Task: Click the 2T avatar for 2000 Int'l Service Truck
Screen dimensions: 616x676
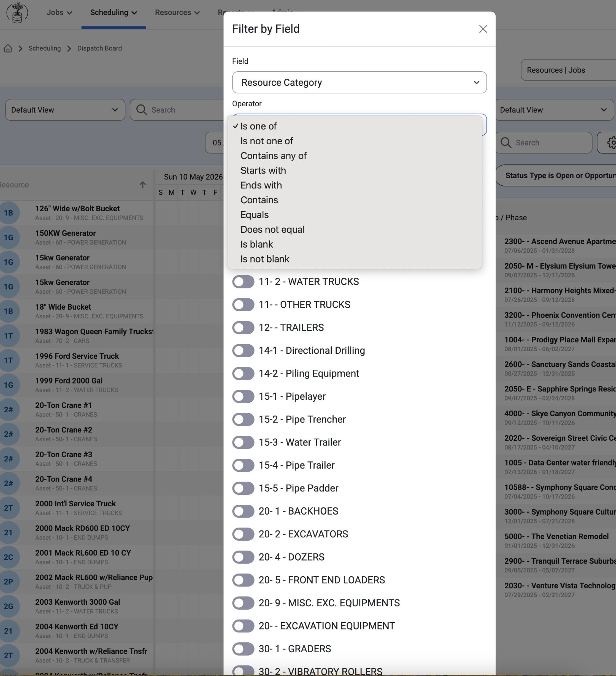Action: click(8, 508)
